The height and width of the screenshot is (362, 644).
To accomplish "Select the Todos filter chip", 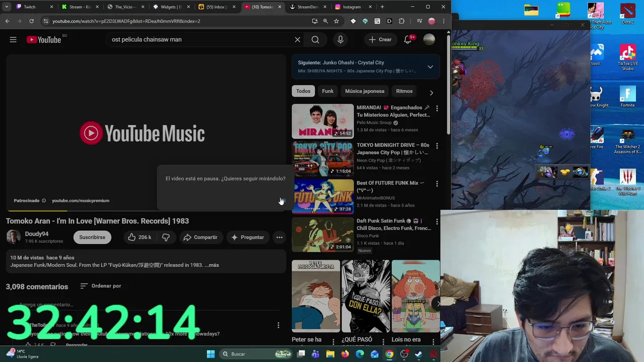I will pos(303,91).
